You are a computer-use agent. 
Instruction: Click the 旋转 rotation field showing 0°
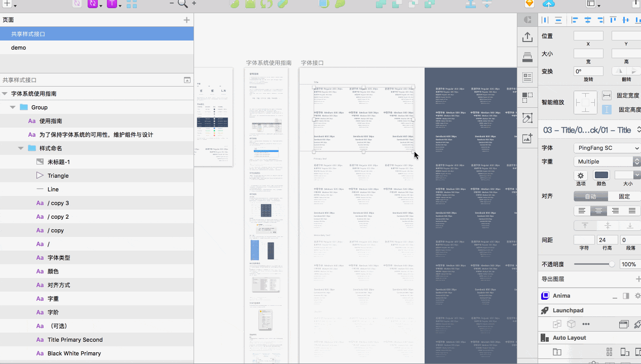(588, 71)
